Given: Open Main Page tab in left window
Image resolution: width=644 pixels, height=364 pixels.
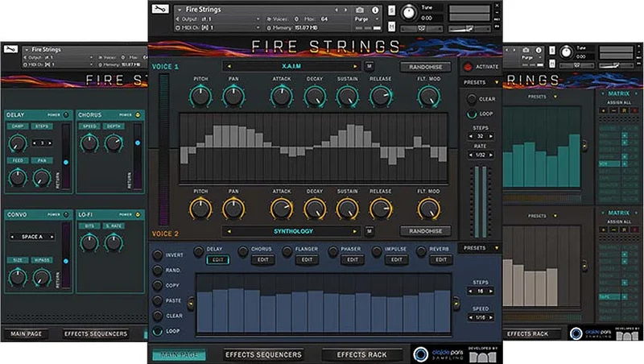Looking at the screenshot, I should (27, 334).
